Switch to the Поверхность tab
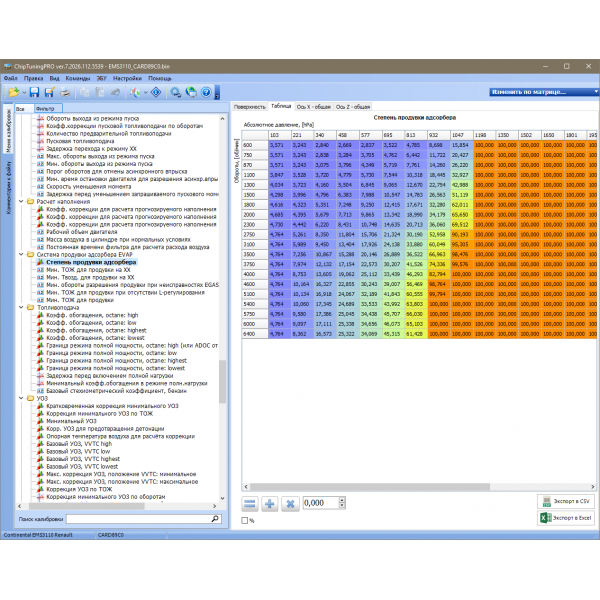 tap(248, 105)
